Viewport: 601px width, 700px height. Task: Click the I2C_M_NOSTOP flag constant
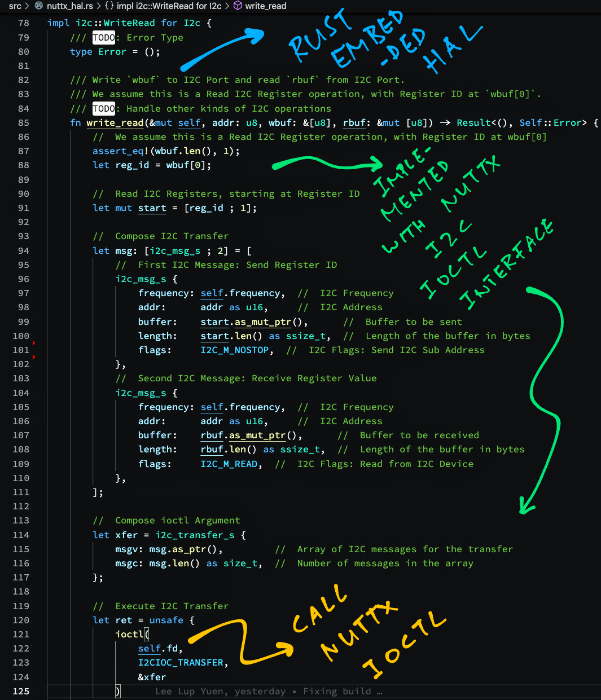[x=235, y=350]
